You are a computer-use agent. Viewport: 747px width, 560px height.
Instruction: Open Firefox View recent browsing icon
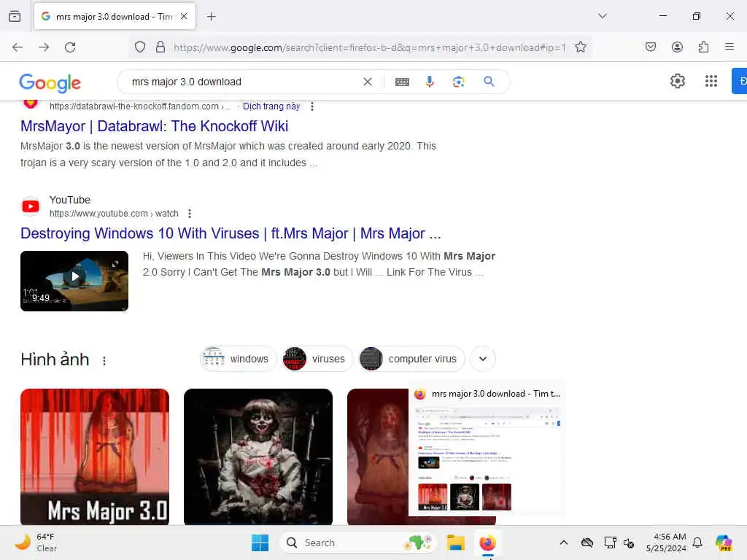[x=15, y=16]
